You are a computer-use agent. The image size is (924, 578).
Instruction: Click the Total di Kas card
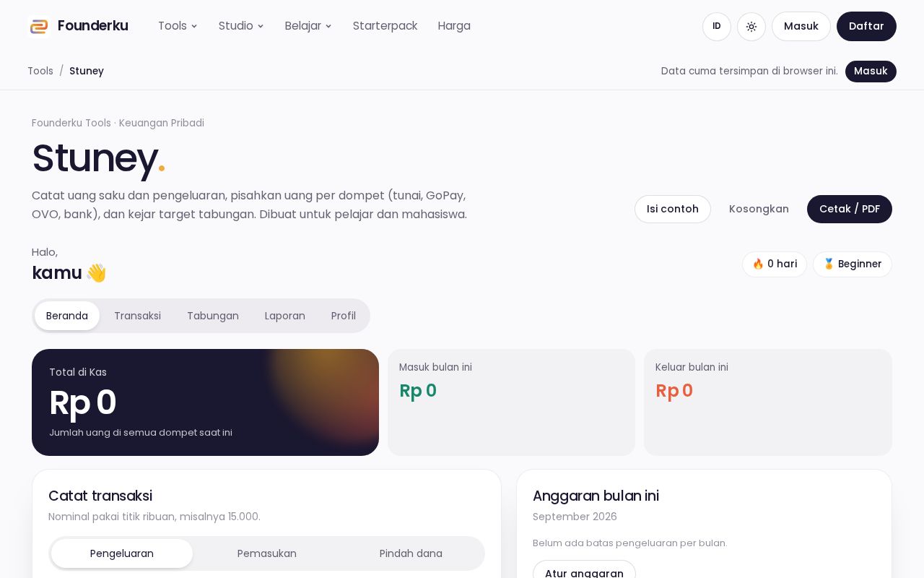pos(205,402)
